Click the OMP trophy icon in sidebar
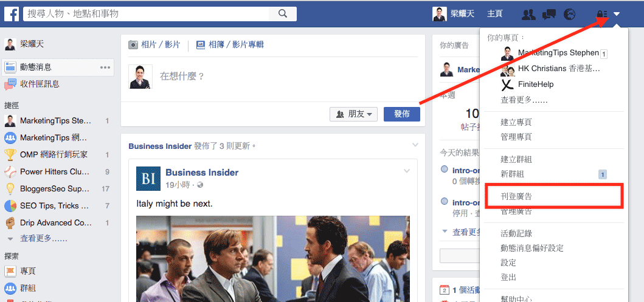Image resolution: width=644 pixels, height=302 pixels. click(x=10, y=155)
